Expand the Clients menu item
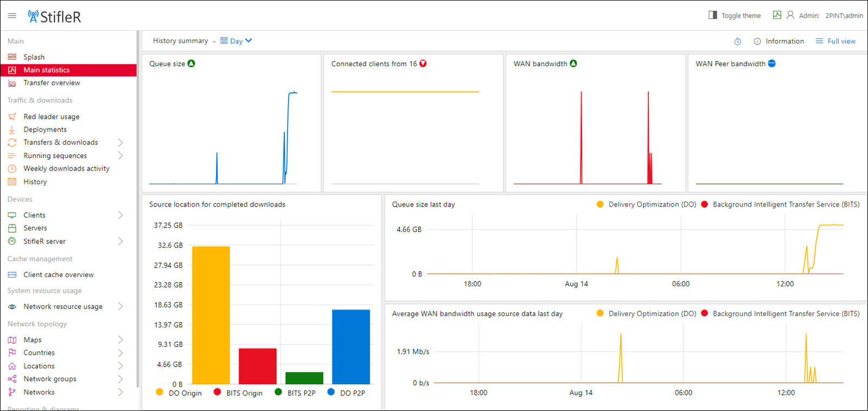This screenshot has height=411, width=868. [120, 215]
